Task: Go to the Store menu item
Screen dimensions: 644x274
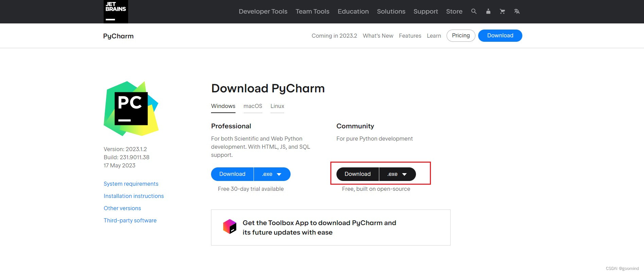Action: [454, 11]
